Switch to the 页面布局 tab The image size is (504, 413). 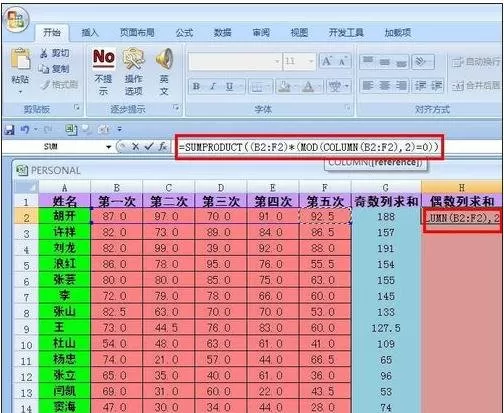tap(137, 32)
